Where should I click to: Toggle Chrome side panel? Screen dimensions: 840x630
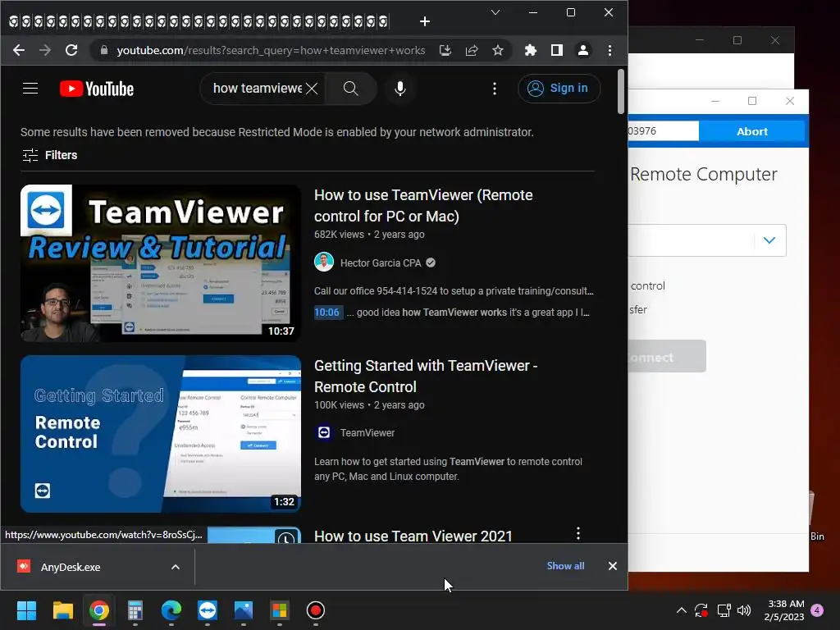(x=557, y=50)
